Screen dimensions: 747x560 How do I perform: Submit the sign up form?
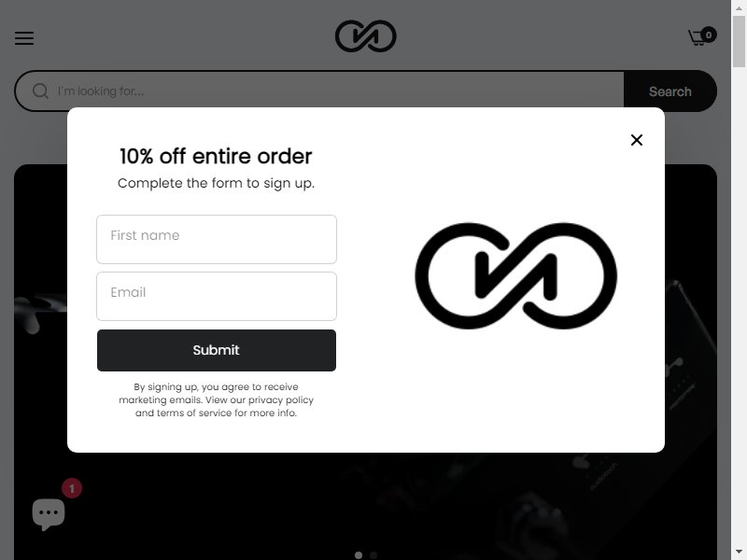tap(217, 351)
